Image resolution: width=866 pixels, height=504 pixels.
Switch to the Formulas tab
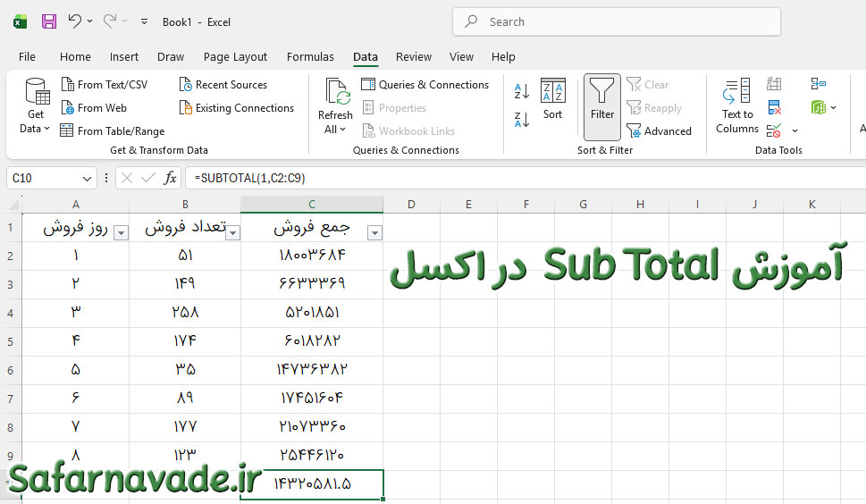pos(310,57)
